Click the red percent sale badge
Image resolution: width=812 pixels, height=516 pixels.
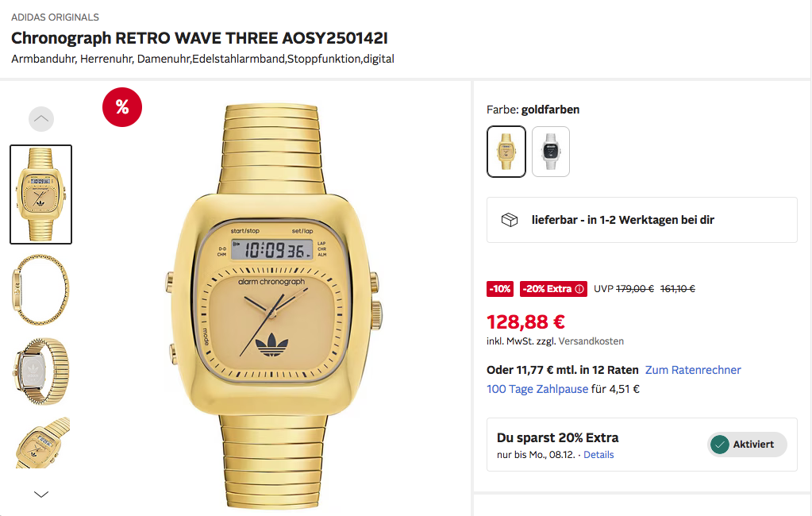(122, 107)
